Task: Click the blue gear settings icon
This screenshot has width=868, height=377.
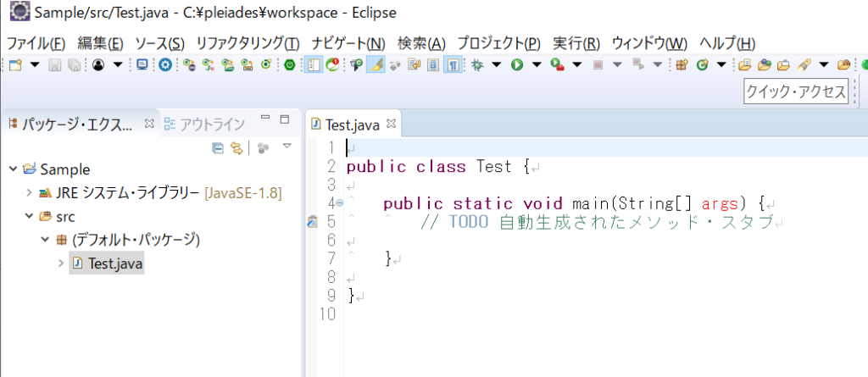Action: (x=165, y=65)
